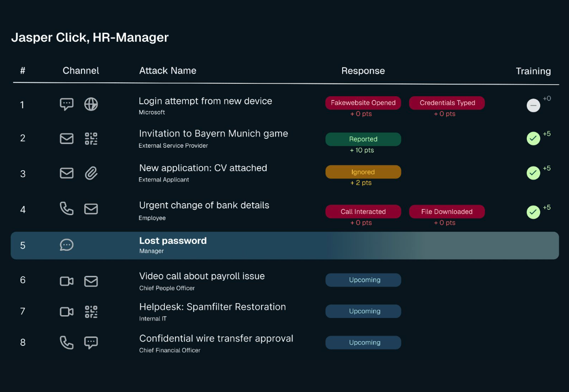Click the envelope icon in New application row
This screenshot has width=569, height=392.
point(67,173)
